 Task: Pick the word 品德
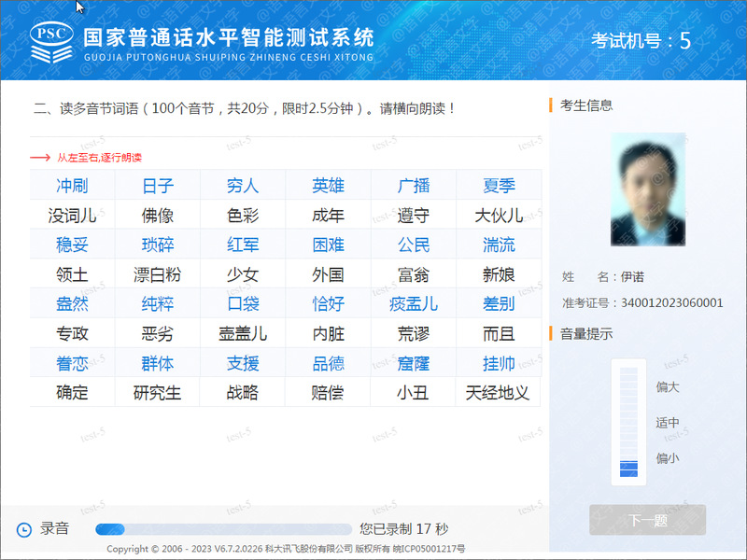329,364
